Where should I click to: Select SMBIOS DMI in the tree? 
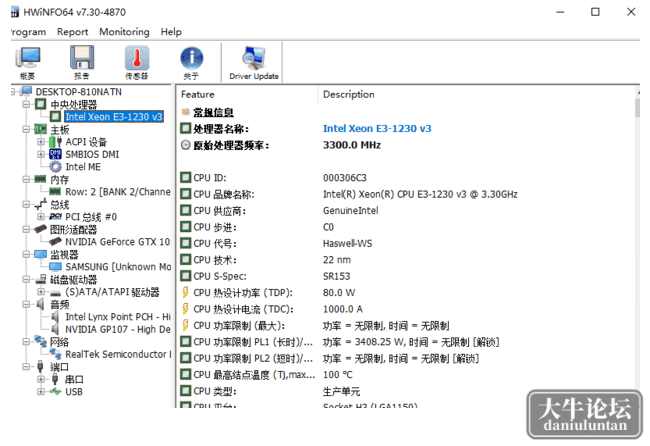click(92, 155)
